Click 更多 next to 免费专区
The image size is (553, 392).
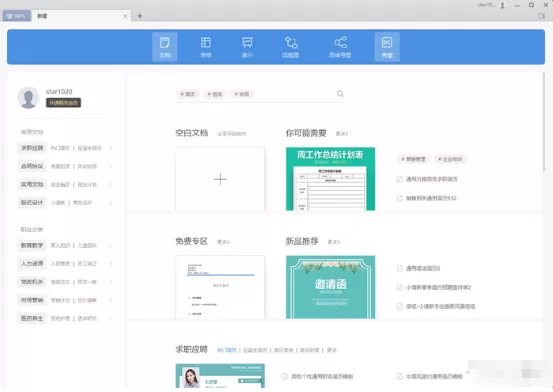[x=223, y=242]
